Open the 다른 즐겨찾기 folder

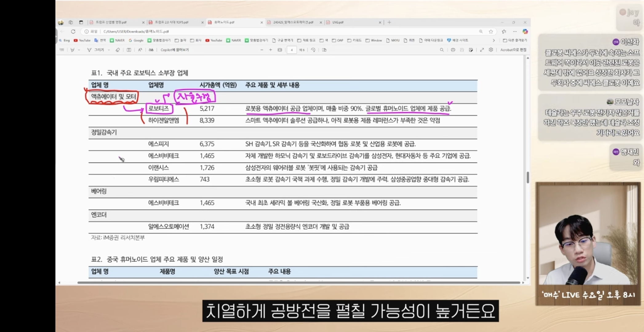click(x=514, y=40)
